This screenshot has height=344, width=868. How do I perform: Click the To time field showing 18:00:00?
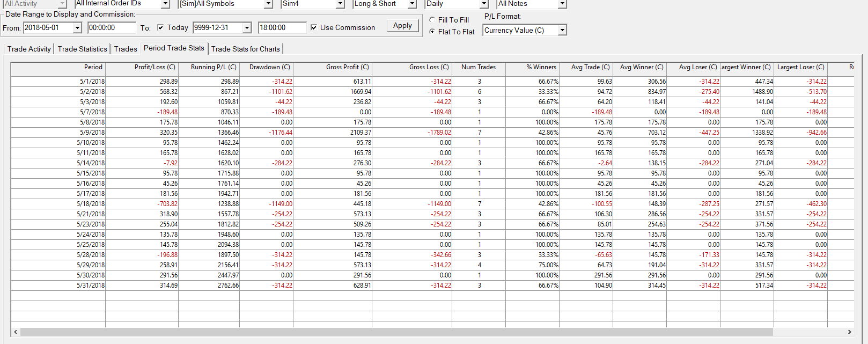point(282,28)
